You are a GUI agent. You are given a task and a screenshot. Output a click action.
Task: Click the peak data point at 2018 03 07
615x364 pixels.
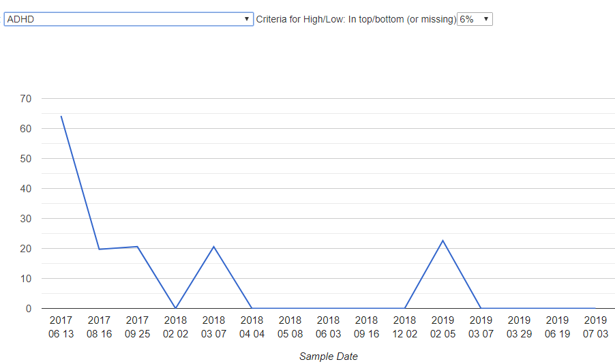coord(214,246)
